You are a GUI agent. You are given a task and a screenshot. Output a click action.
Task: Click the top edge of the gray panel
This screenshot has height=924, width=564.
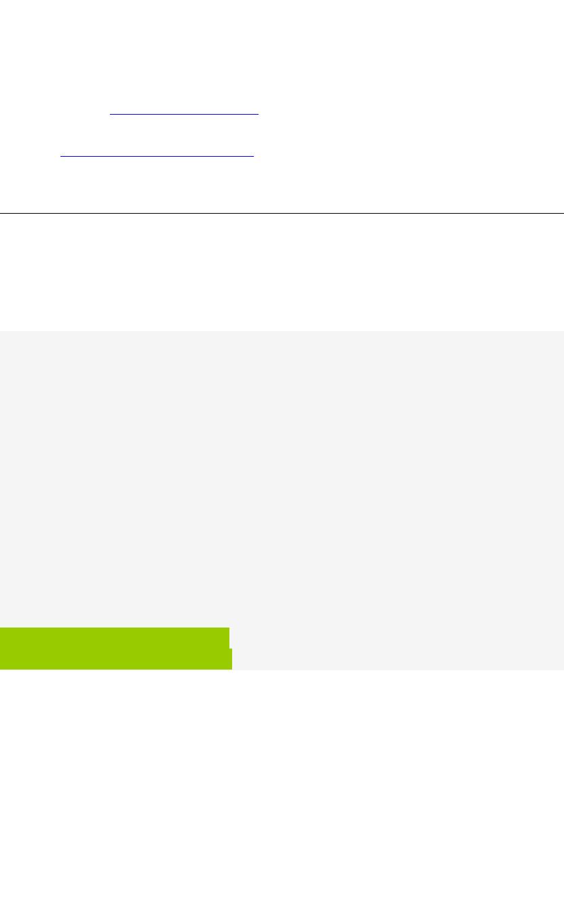282,332
